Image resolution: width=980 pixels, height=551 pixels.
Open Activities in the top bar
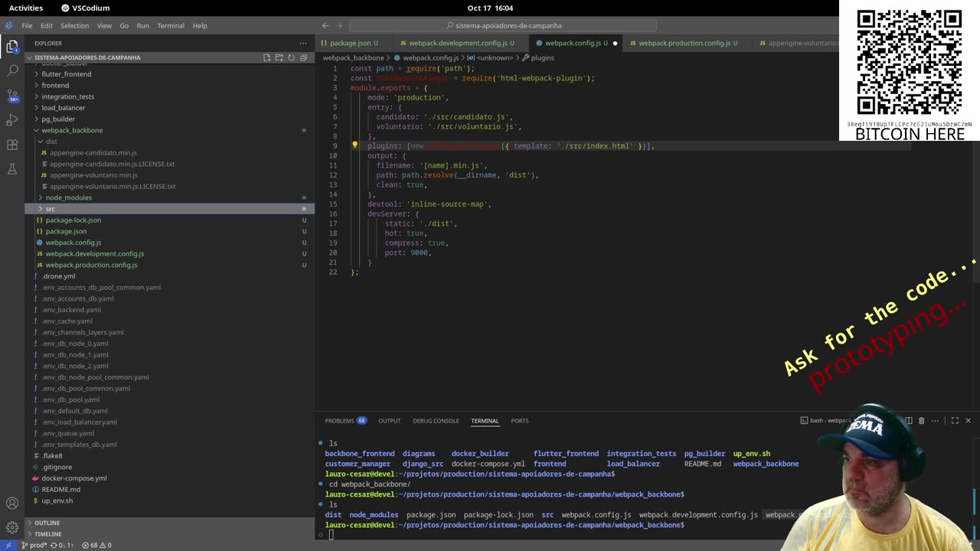click(x=26, y=8)
